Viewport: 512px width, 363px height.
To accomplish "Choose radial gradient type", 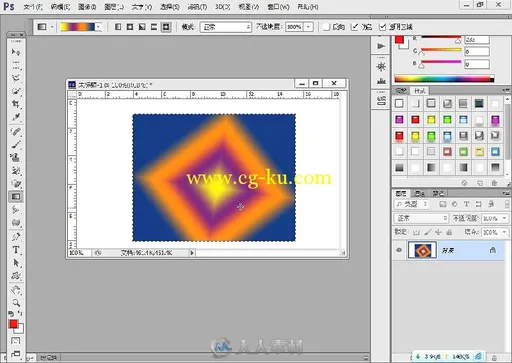I will [130, 27].
